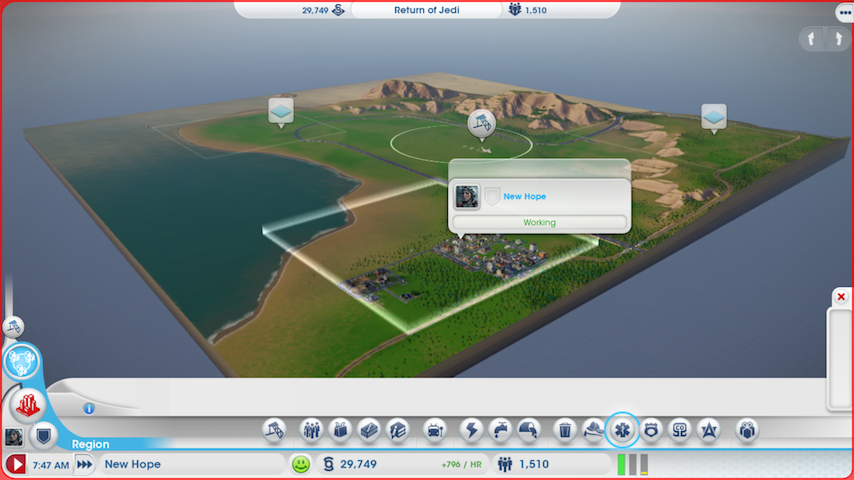Open the green happiness smiley
Screen dimensions: 854x480
pyautogui.click(x=301, y=464)
